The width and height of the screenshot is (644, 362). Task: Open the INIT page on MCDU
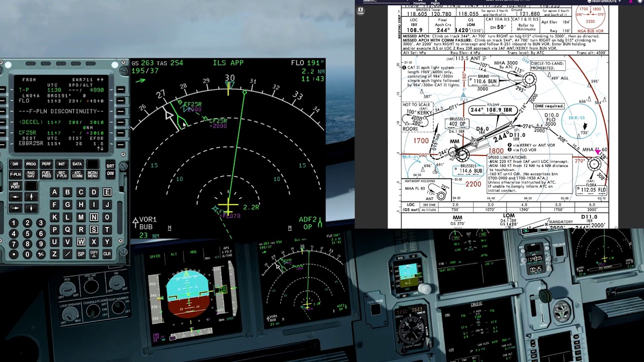61,164
